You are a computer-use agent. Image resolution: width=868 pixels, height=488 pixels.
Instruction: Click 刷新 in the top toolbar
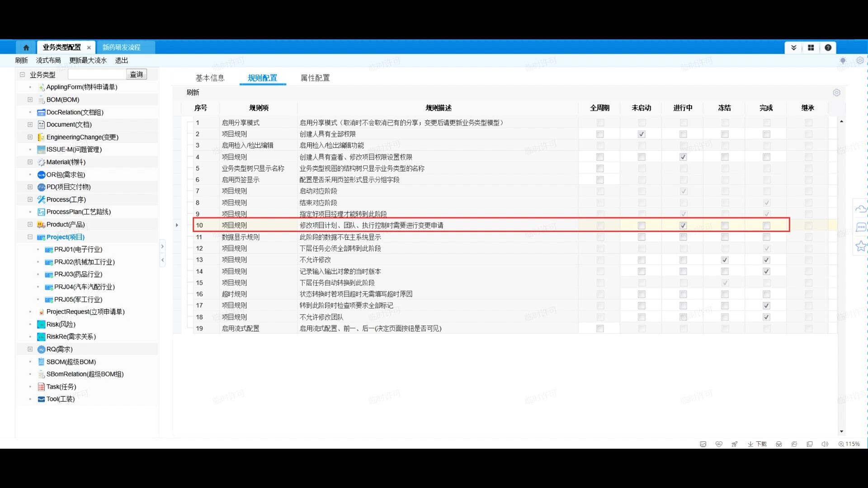coord(21,61)
